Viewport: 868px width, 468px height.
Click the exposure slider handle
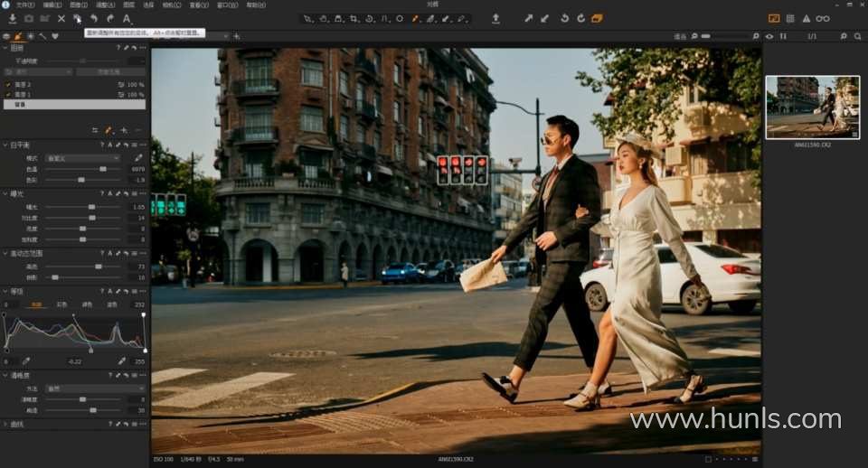pos(91,206)
